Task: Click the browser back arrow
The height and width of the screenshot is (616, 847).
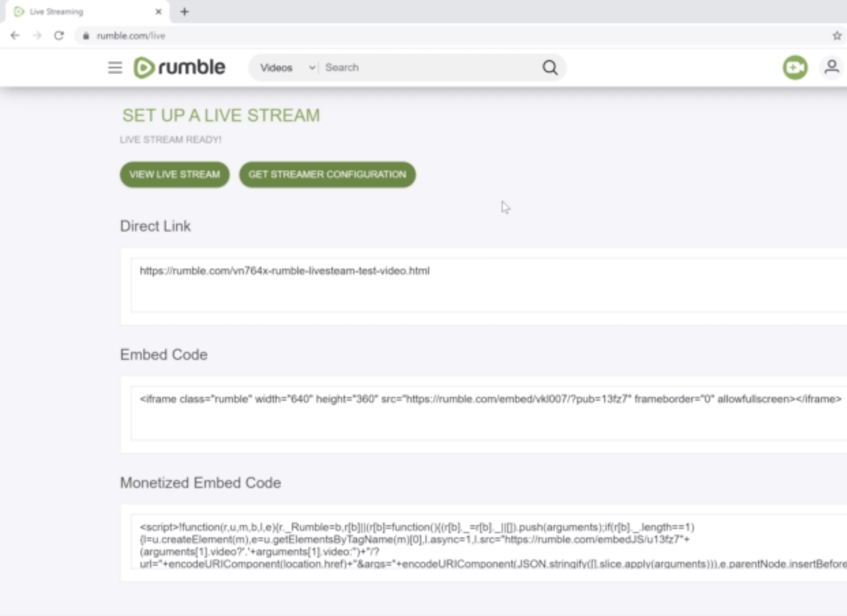Action: (x=15, y=36)
